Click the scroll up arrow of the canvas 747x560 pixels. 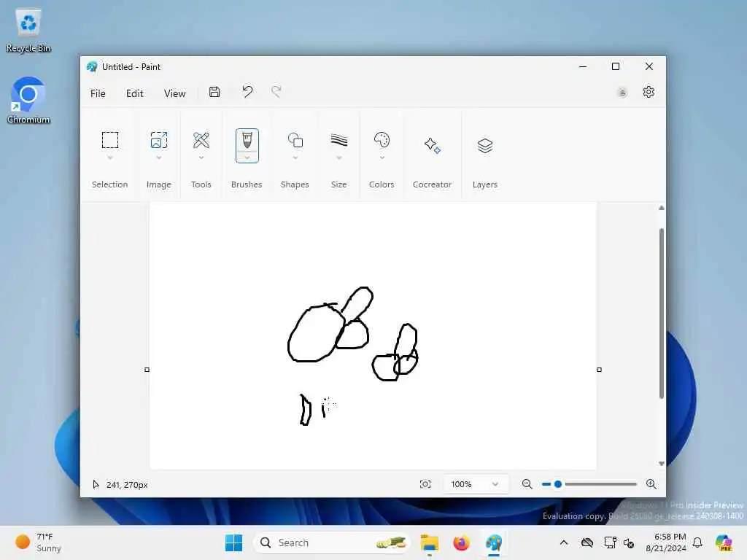pyautogui.click(x=661, y=208)
